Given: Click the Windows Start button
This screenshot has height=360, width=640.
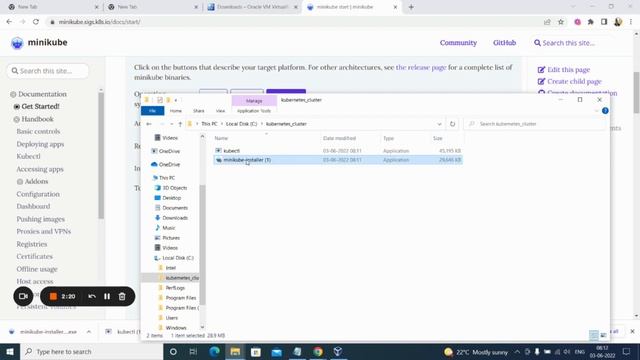Looking at the screenshot, I should pos(10,351).
